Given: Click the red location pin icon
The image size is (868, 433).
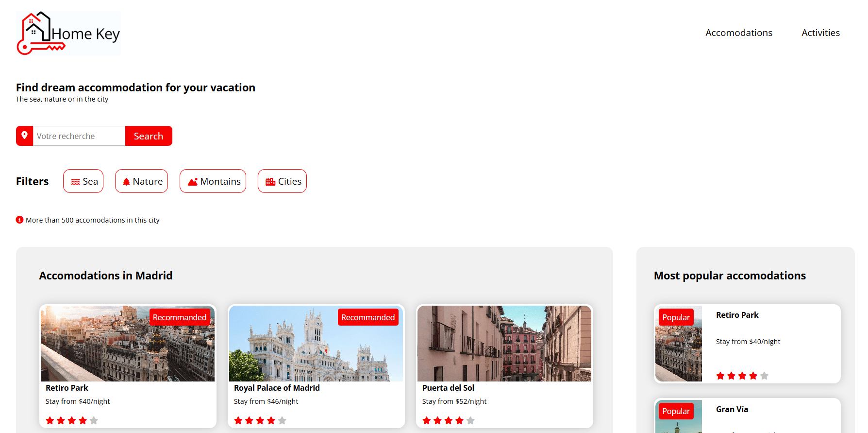Looking at the screenshot, I should [24, 136].
